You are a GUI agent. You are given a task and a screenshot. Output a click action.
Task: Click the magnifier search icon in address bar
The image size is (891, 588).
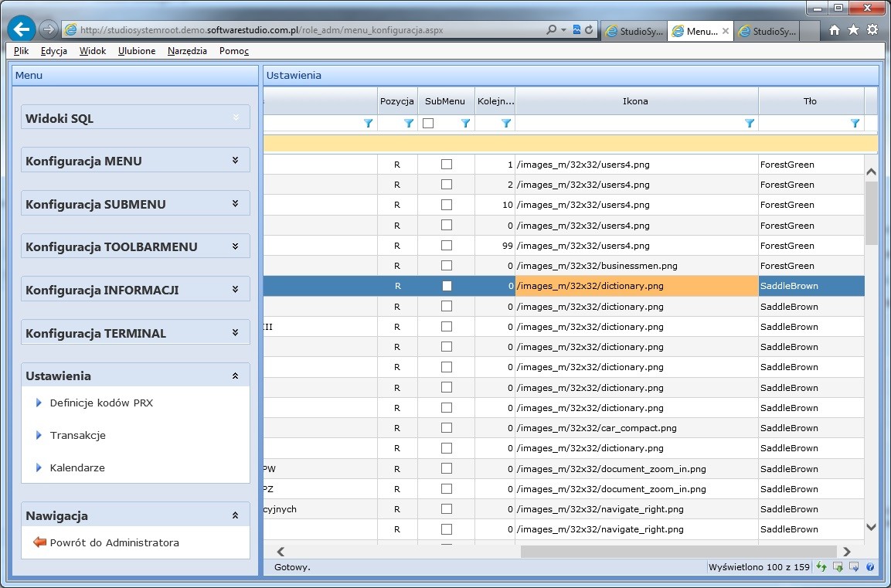point(551,30)
